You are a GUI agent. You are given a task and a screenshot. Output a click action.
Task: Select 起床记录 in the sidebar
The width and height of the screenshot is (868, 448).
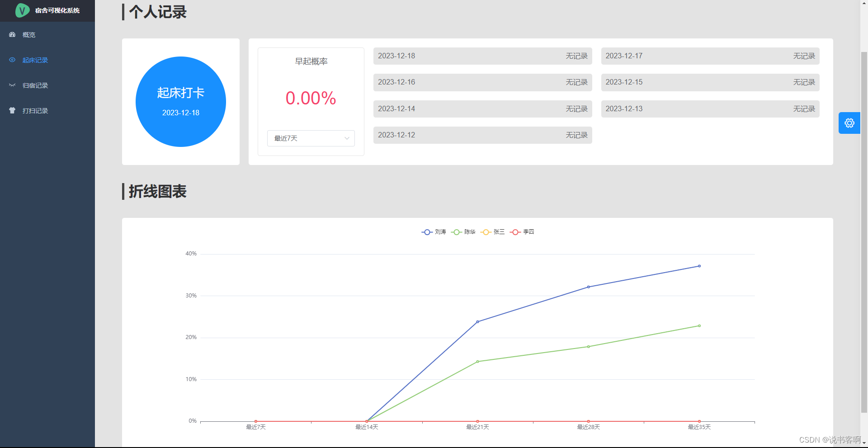click(x=47, y=60)
